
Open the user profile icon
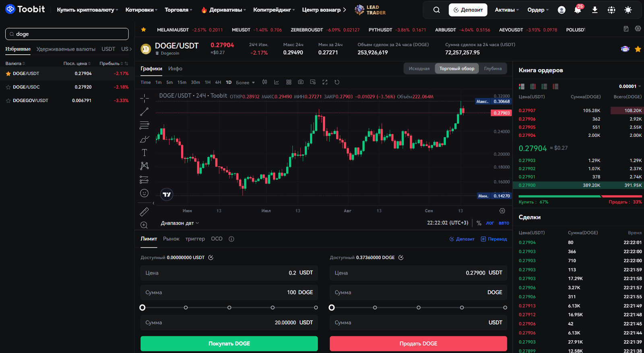[561, 10]
